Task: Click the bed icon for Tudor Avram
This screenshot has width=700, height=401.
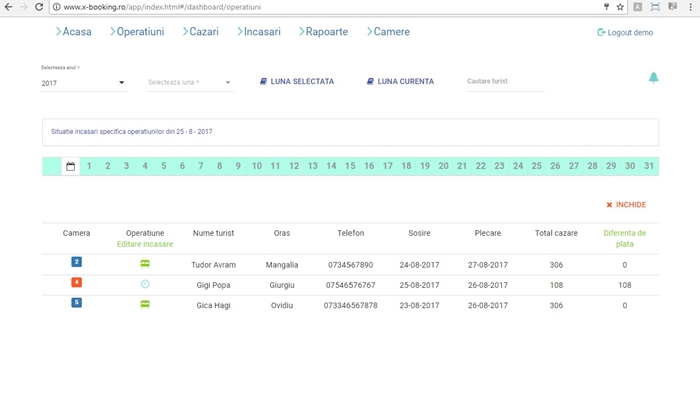Action: pyautogui.click(x=145, y=264)
